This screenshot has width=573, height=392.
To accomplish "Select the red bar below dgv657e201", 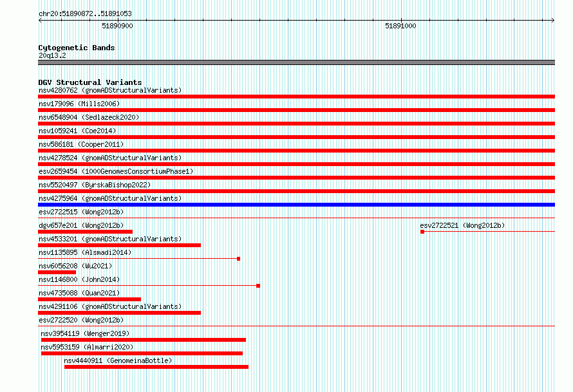I will click(85, 232).
